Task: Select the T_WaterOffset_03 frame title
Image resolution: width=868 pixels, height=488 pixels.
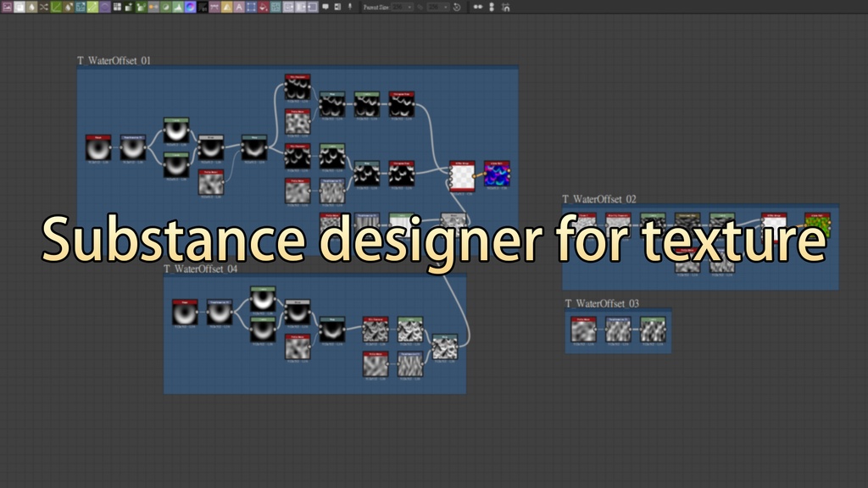Action: (x=602, y=303)
